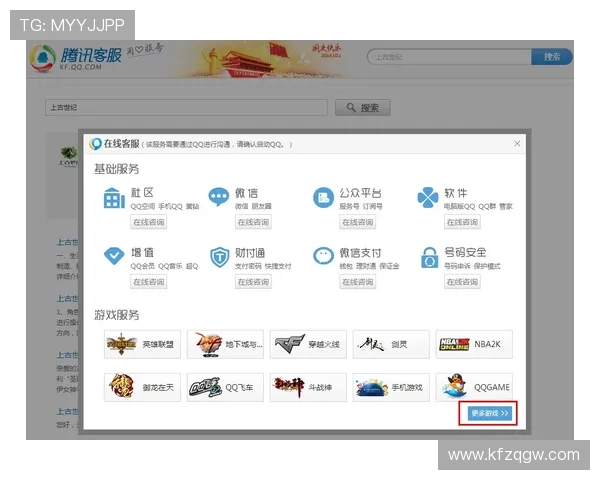The image size is (600, 480).
Task: Click the 微信支付 heading text
Action: 360,253
